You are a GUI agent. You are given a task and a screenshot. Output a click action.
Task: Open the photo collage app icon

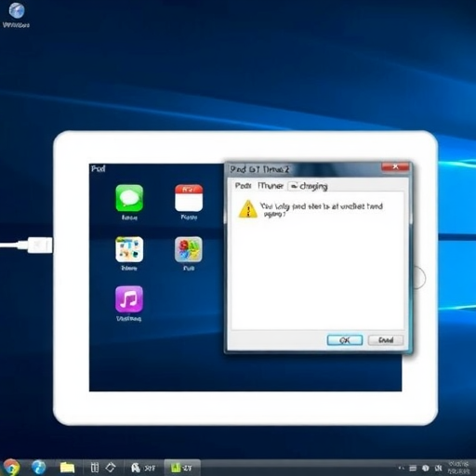(x=129, y=249)
